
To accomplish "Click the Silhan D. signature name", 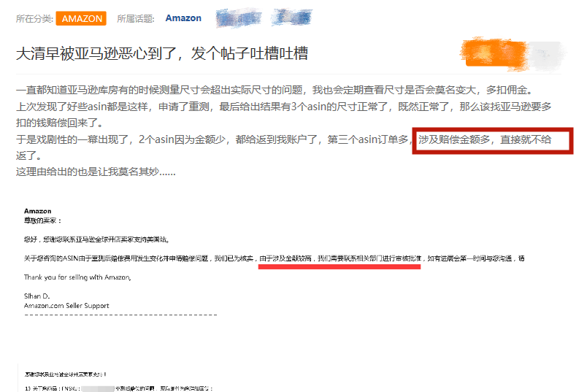I will tap(37, 296).
